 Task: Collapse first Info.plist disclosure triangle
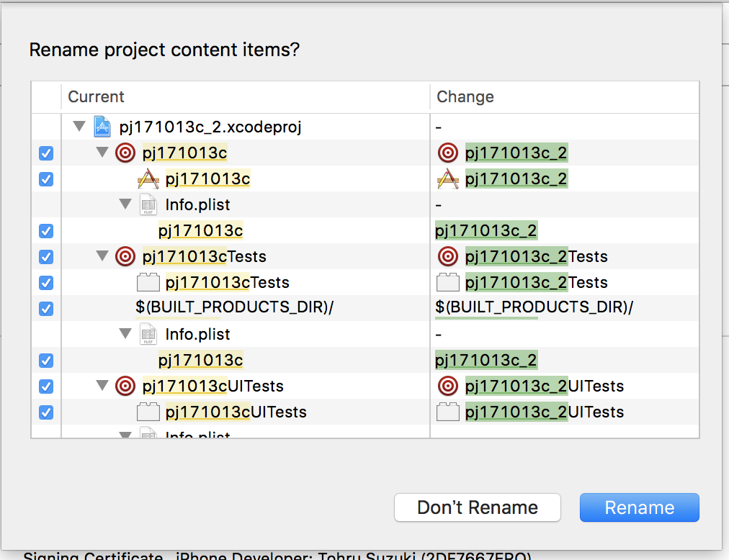pos(125,204)
